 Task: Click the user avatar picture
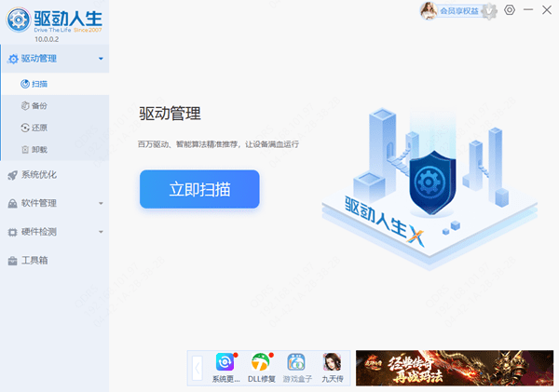(x=431, y=10)
